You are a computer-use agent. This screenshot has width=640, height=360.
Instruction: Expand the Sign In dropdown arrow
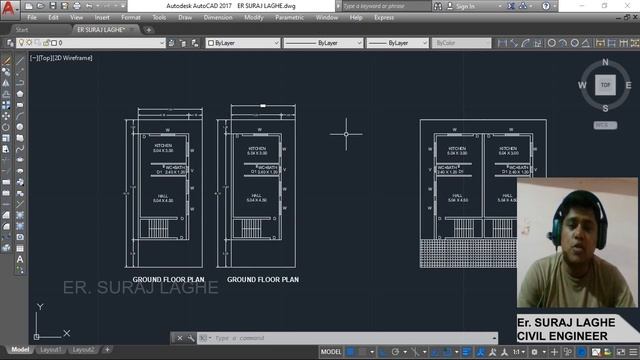click(500, 6)
